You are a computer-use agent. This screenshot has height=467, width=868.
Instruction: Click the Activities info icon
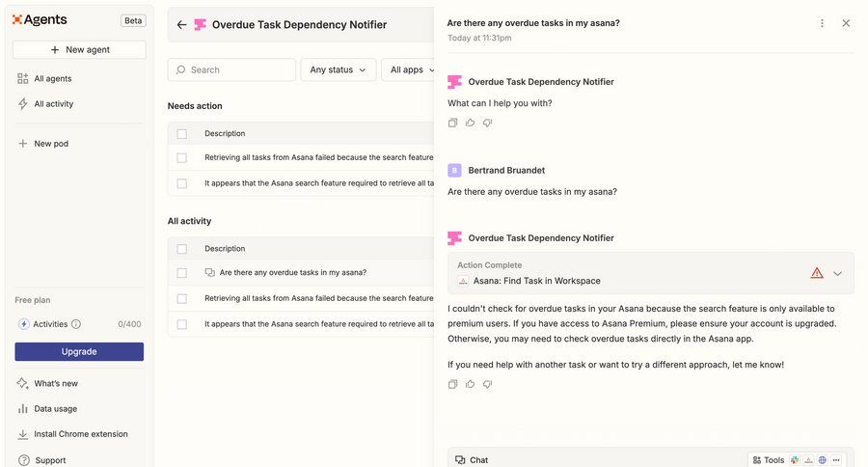point(76,324)
